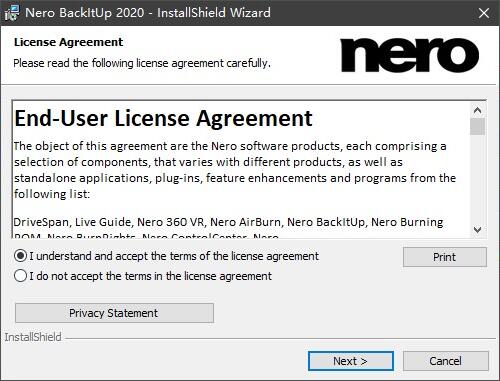Proceed with the Next > button

pos(351,361)
